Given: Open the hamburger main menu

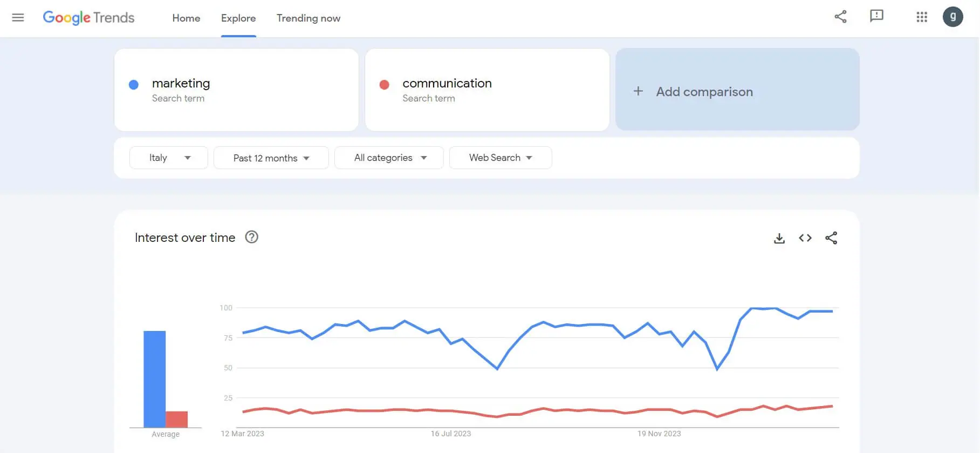Looking at the screenshot, I should click(x=18, y=18).
